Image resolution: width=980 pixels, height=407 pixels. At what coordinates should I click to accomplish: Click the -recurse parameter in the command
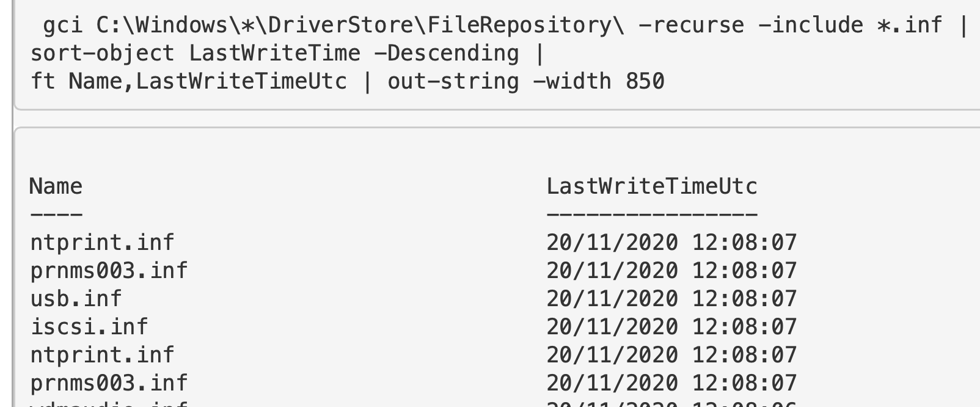point(691,25)
